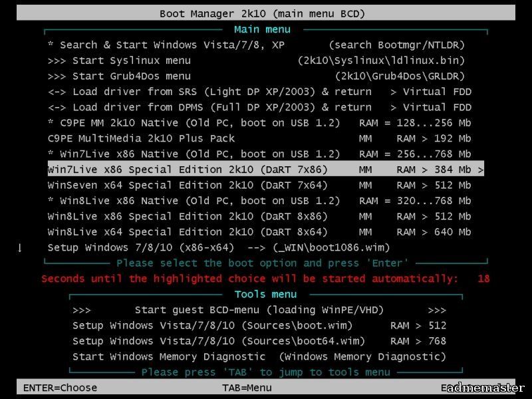Select Win8Live x64 Special Edition (DaRT 8x64)

click(259, 232)
